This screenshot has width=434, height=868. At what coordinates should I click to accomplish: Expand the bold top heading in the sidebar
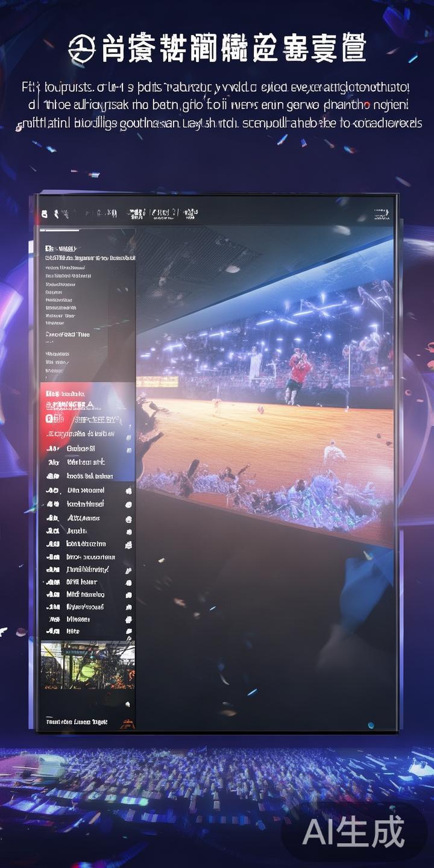point(60,248)
